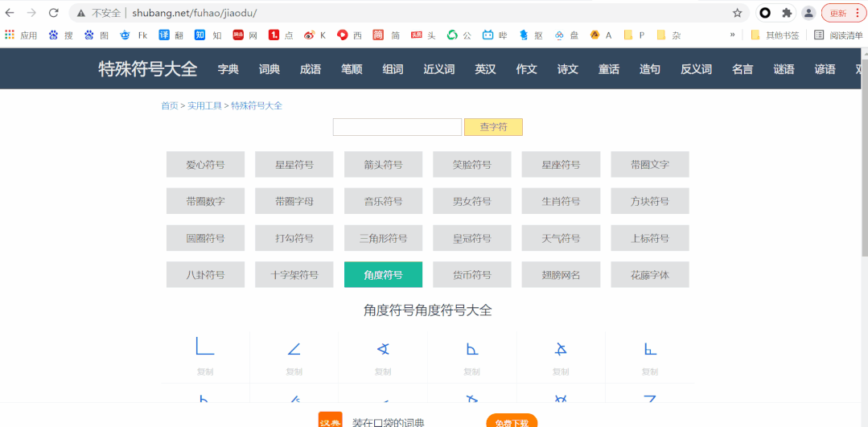The image size is (868, 427).
Task: Open the browser profile avatar icon
Action: 808,13
